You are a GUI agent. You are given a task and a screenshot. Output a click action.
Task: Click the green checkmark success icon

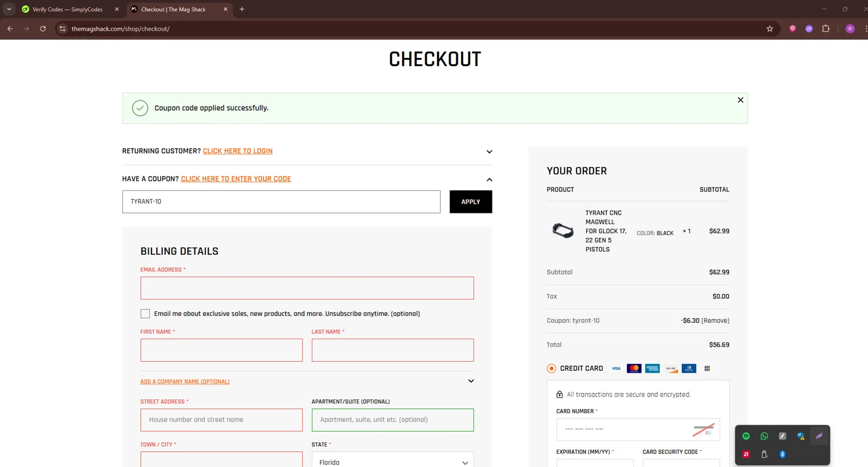[140, 108]
